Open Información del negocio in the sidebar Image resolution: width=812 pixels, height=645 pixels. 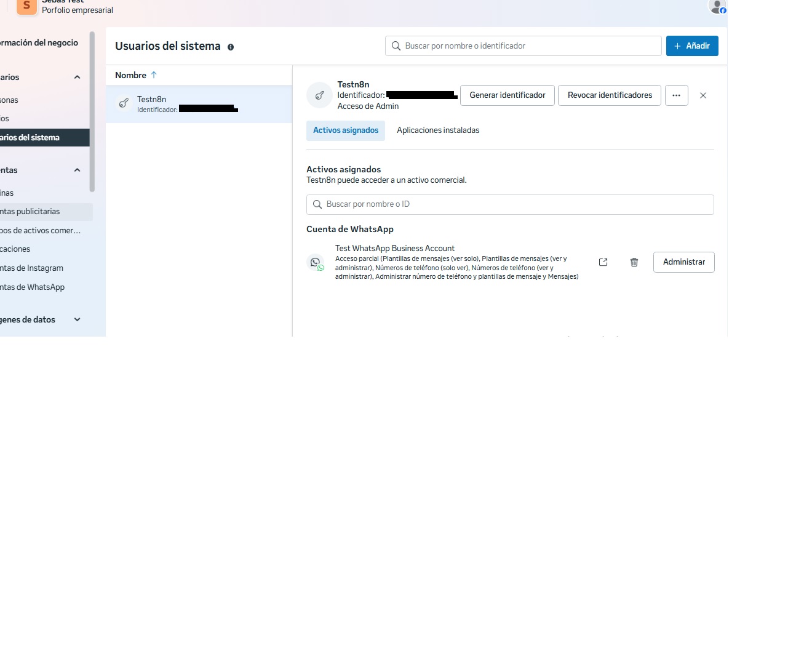pos(39,43)
